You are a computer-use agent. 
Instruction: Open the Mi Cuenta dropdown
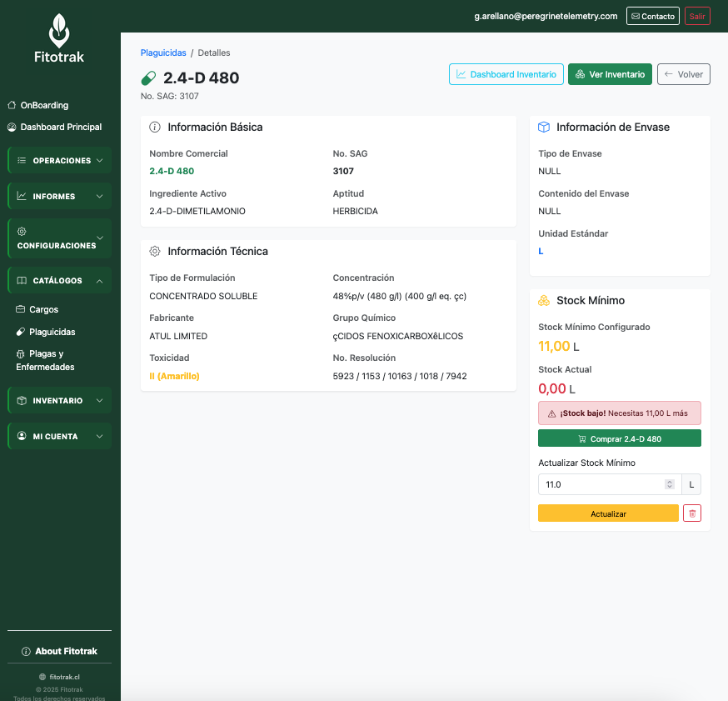[x=60, y=437]
